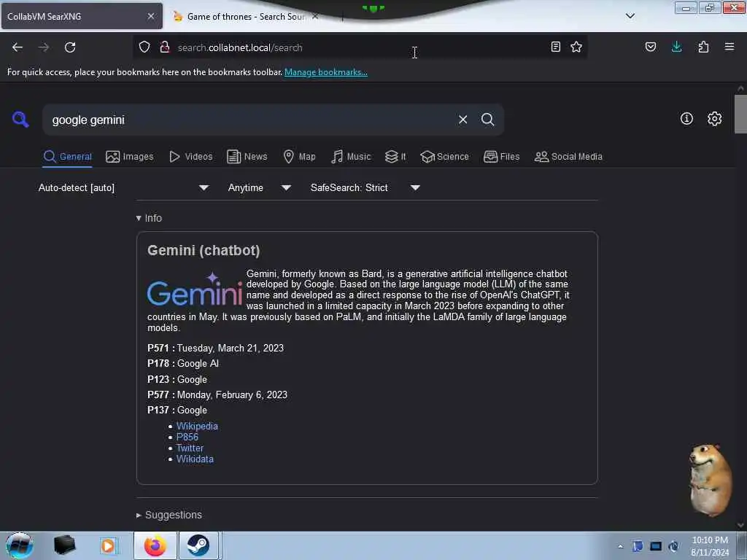Click the P178 Google AI row
The width and height of the screenshot is (747, 560).
pos(183,363)
